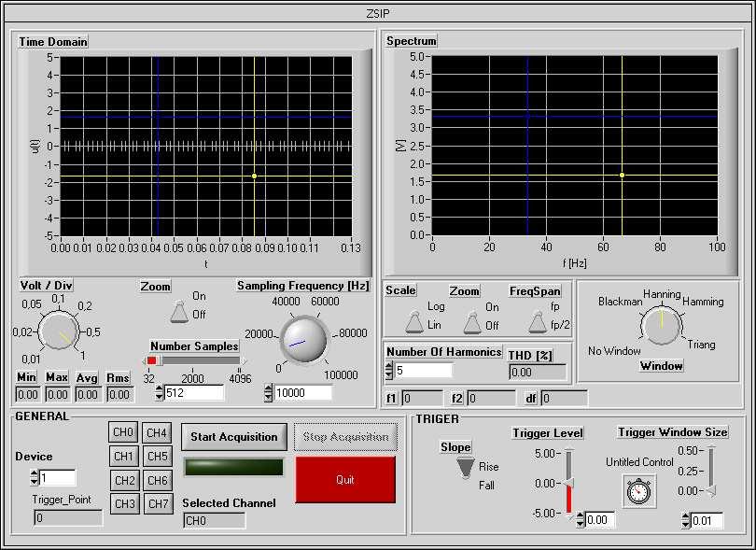Click the f2 indicator field

click(x=491, y=398)
